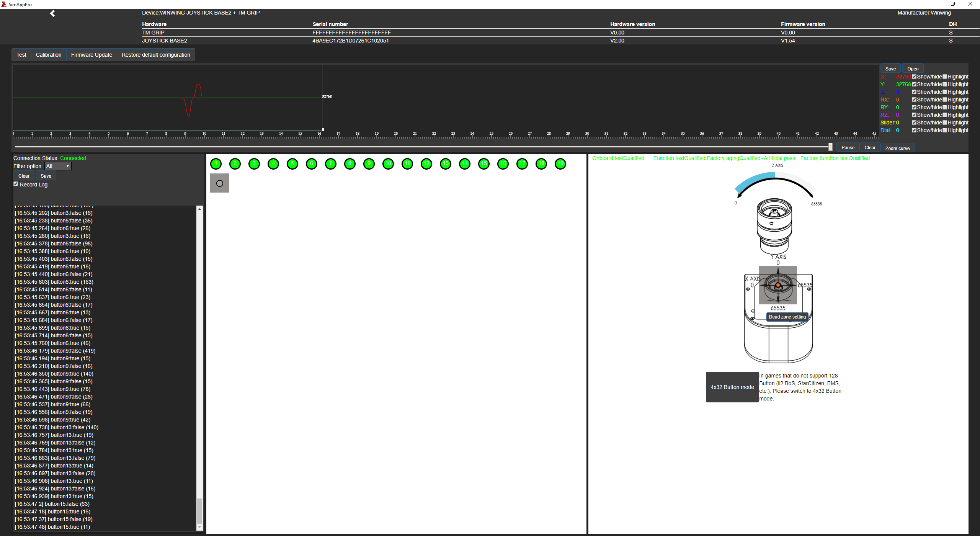Click firmware version V1.54
Viewport: 980px width, 536px height.
point(788,41)
